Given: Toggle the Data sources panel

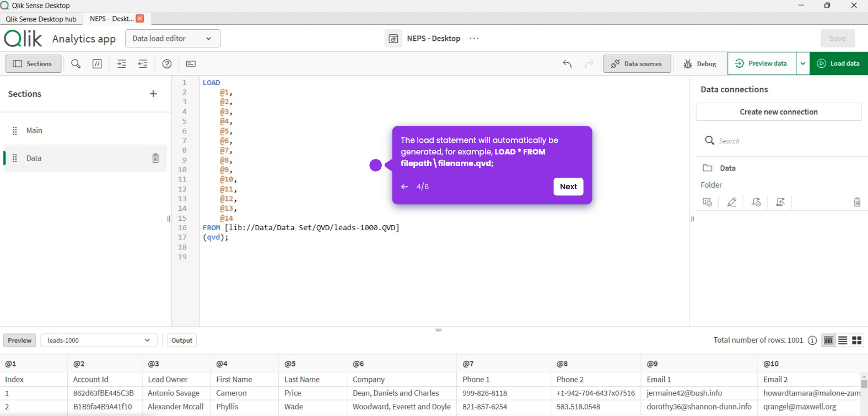Looking at the screenshot, I should (x=637, y=63).
